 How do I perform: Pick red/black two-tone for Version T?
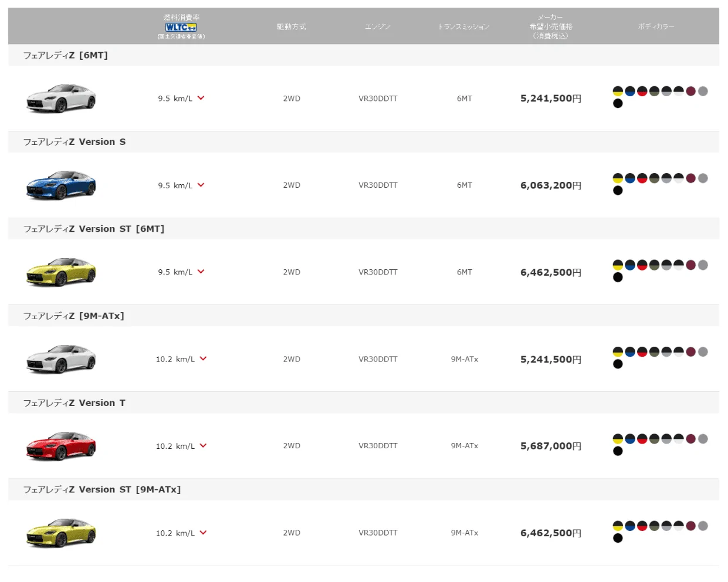(x=642, y=439)
